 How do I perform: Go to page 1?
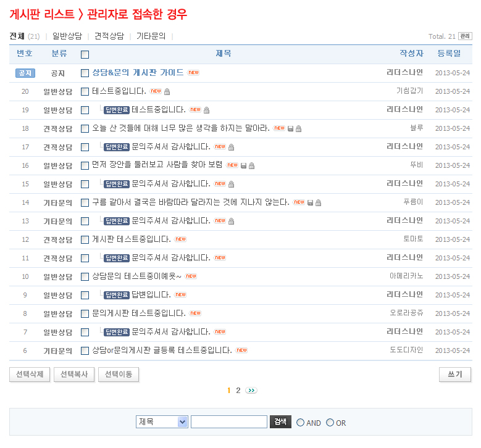(229, 391)
